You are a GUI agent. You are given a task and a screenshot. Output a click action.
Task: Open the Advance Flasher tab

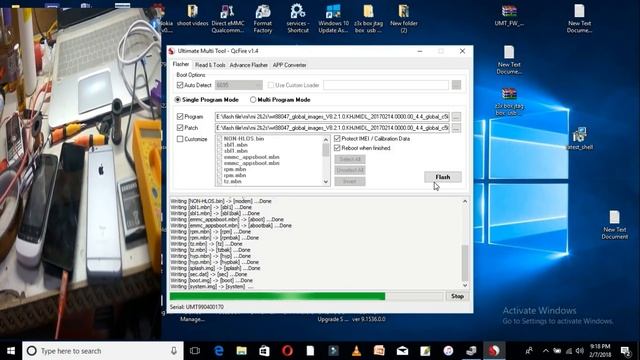[249, 65]
